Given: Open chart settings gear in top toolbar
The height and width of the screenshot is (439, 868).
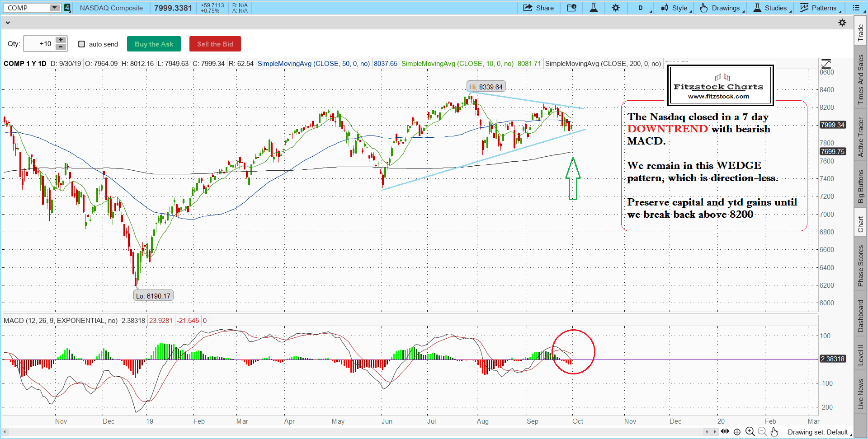Looking at the screenshot, I should pyautogui.click(x=616, y=8).
